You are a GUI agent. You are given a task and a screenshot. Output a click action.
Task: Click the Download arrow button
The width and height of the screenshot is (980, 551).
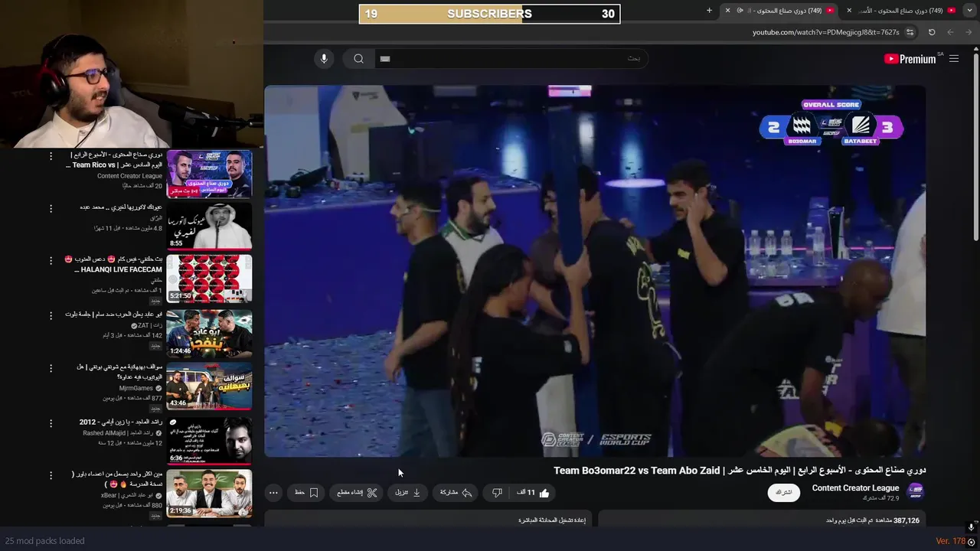(408, 493)
